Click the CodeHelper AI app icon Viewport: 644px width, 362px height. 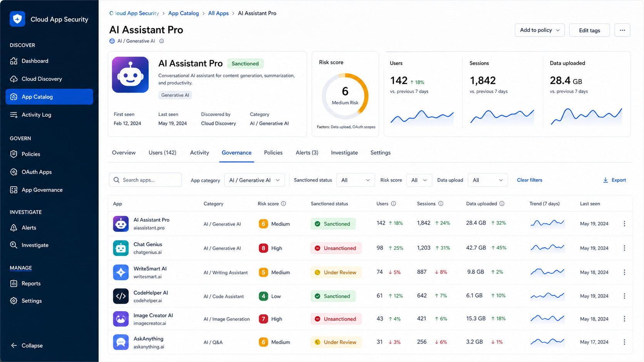[121, 296]
